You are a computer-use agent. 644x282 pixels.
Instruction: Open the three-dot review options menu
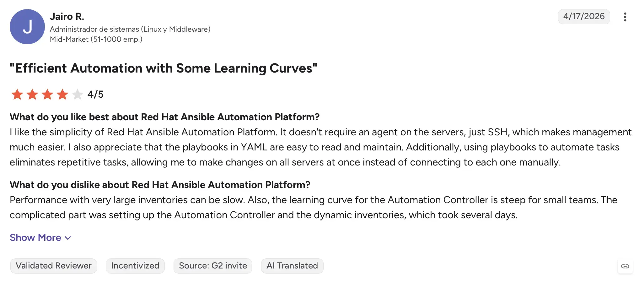coord(625,17)
